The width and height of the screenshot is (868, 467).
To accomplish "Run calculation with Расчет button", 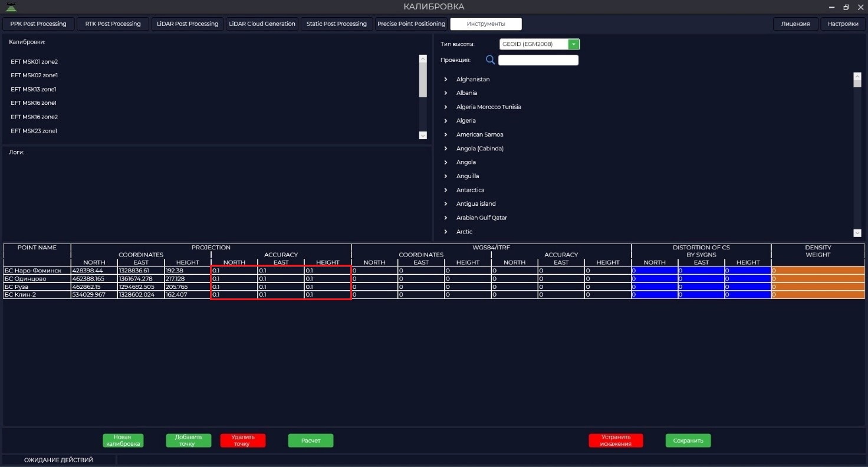I will point(311,440).
